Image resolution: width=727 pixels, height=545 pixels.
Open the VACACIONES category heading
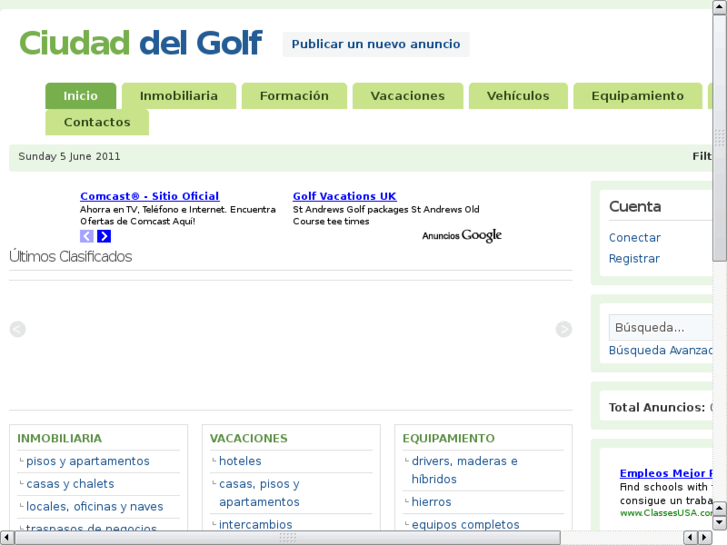249,438
